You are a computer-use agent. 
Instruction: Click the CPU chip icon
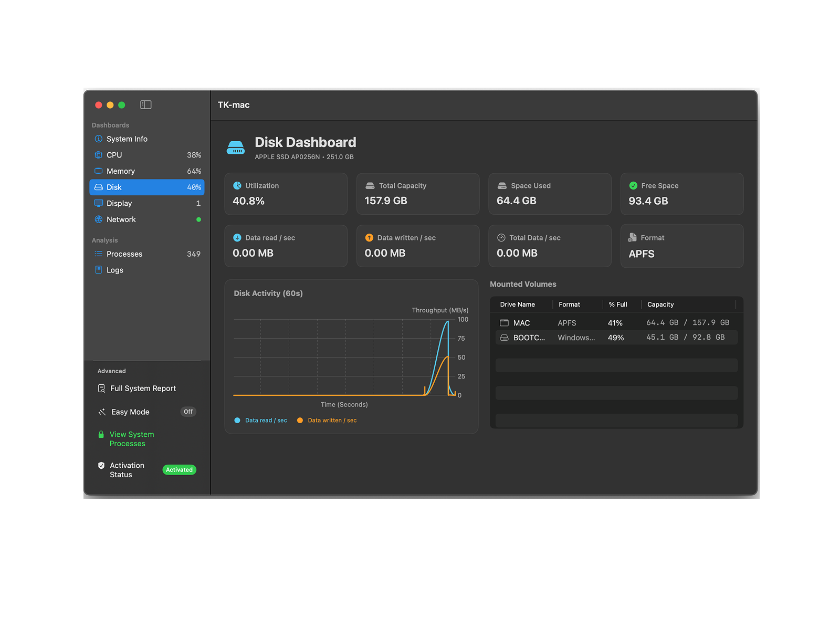point(98,155)
